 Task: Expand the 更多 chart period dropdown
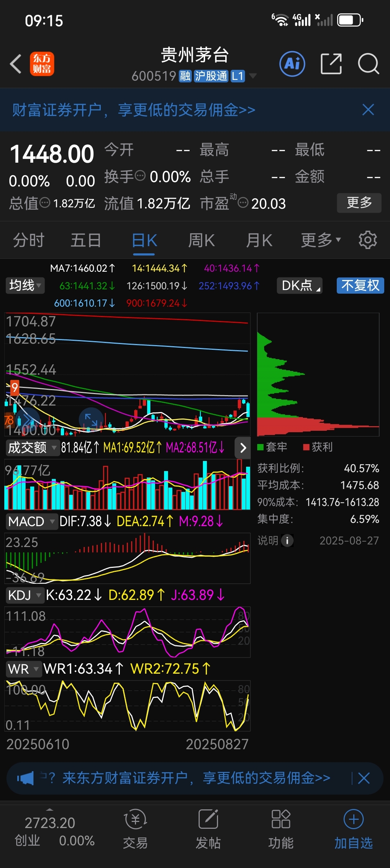tap(321, 240)
